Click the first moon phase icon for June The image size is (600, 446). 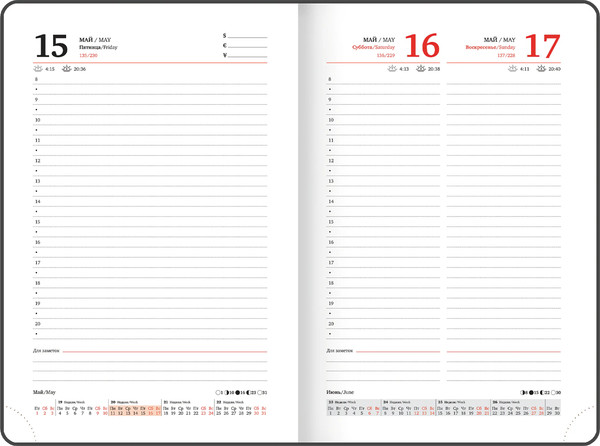pyautogui.click(x=524, y=391)
